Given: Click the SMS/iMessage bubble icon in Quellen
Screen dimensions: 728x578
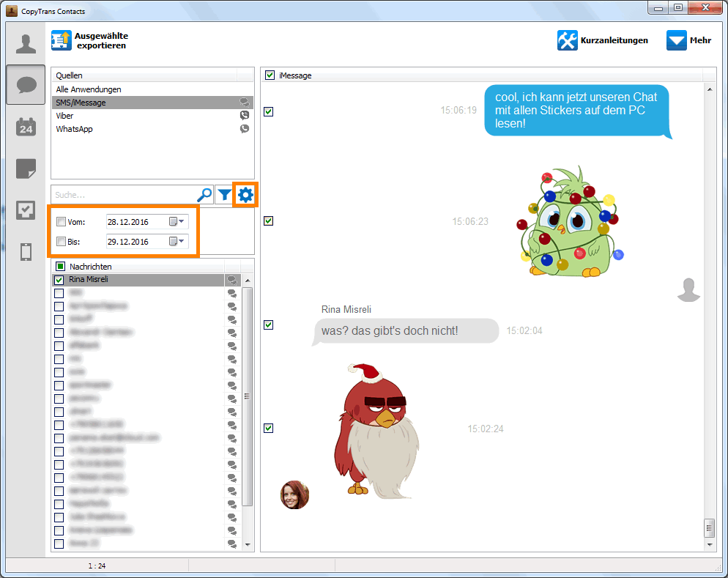Looking at the screenshot, I should 244,103.
